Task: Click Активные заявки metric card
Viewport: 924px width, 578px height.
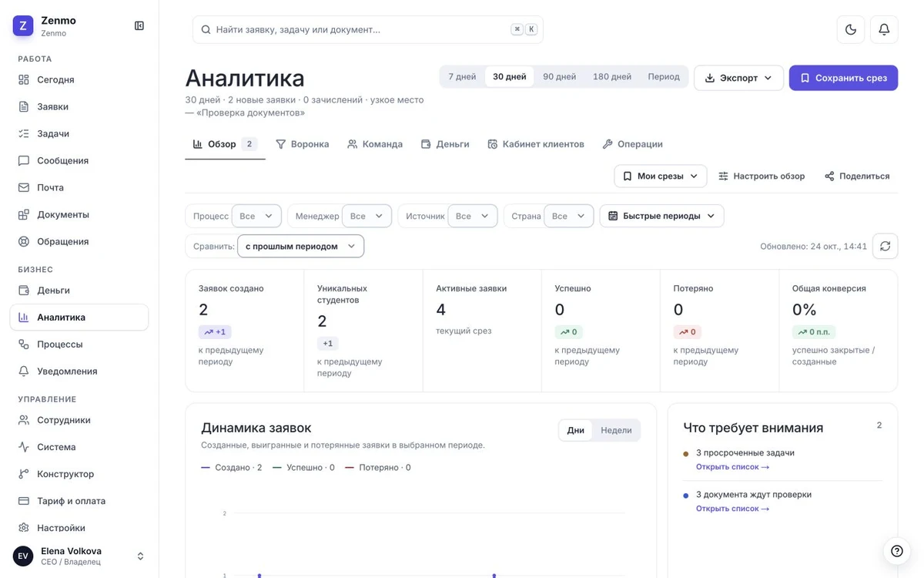Action: pyautogui.click(x=482, y=331)
